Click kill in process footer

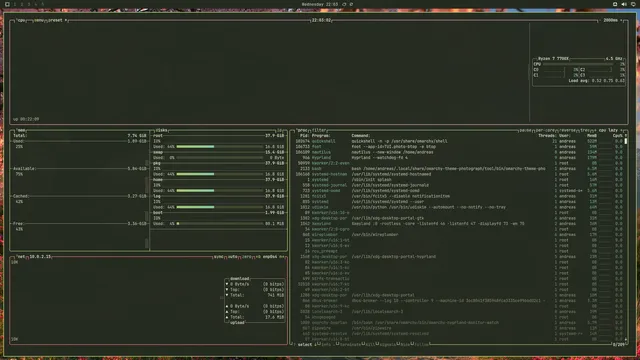[370, 344]
